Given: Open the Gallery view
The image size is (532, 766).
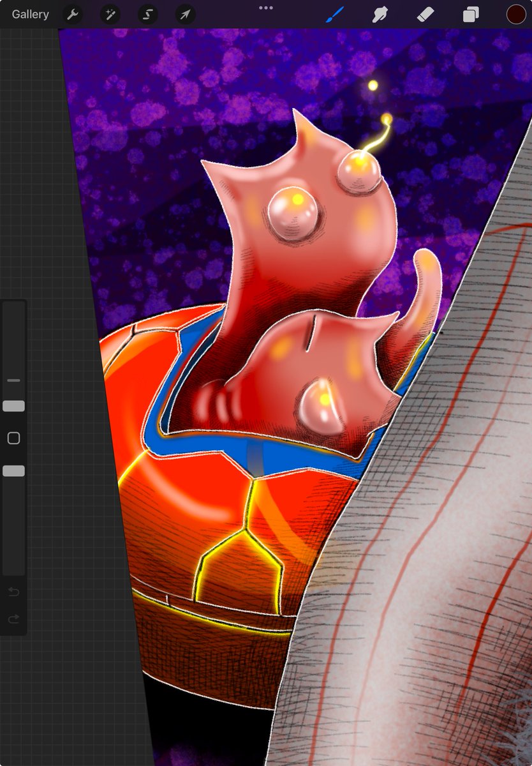Looking at the screenshot, I should click(30, 14).
